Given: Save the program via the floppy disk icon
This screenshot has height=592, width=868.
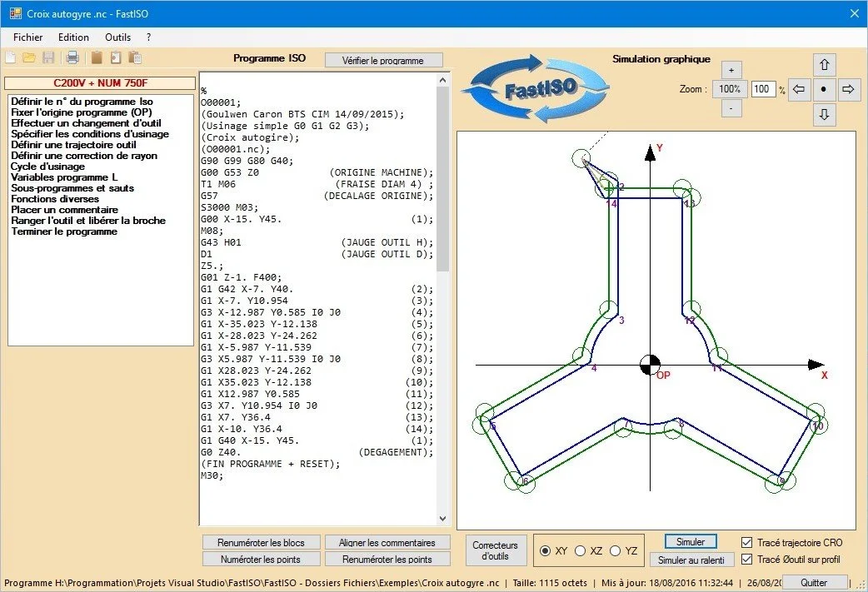Looking at the screenshot, I should pyautogui.click(x=48, y=57).
